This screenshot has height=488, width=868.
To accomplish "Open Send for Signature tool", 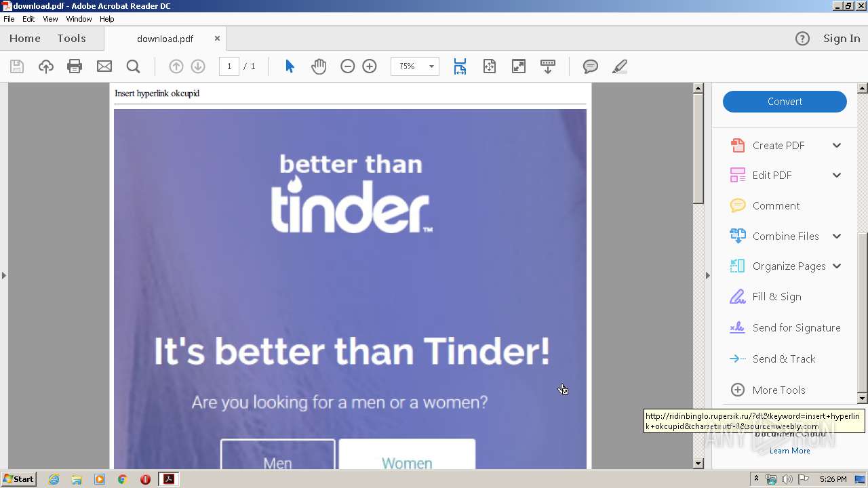I will [796, 328].
